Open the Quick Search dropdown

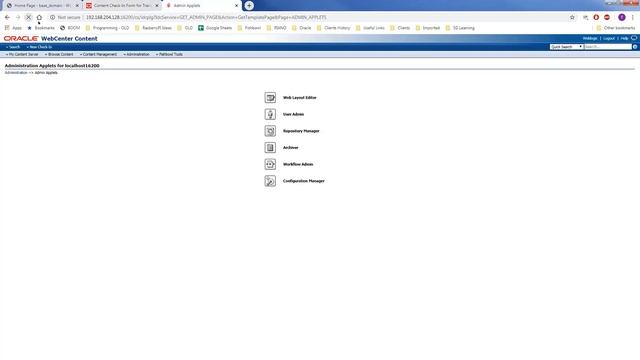[566, 47]
